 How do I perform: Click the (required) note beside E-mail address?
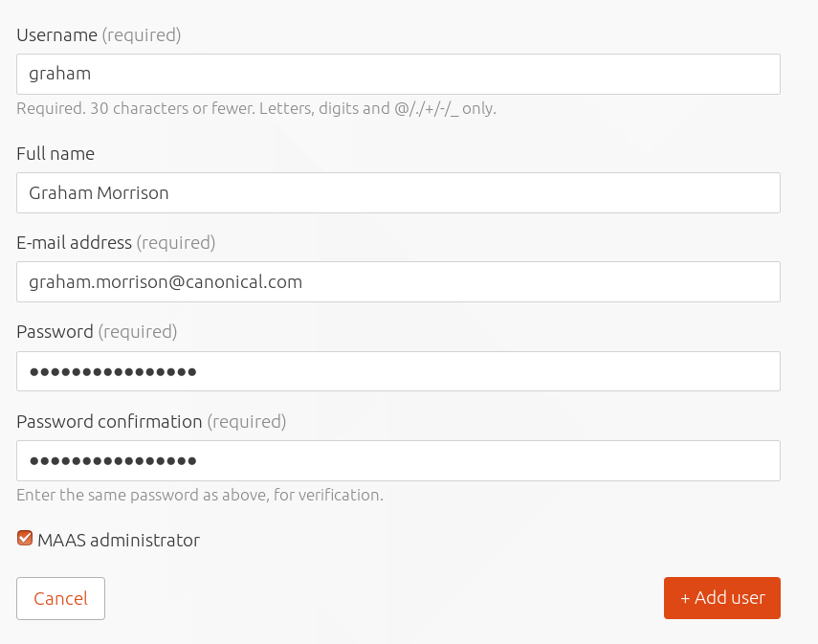(176, 243)
